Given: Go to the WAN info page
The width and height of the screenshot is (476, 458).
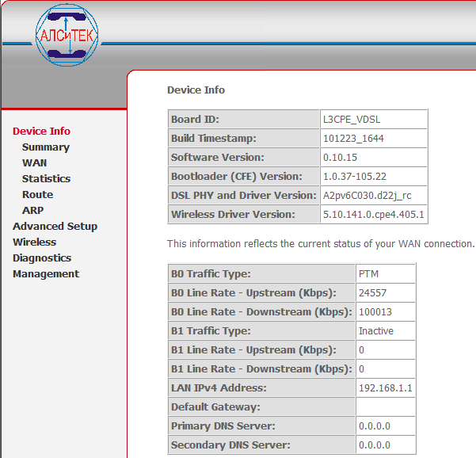Looking at the screenshot, I should [34, 162].
